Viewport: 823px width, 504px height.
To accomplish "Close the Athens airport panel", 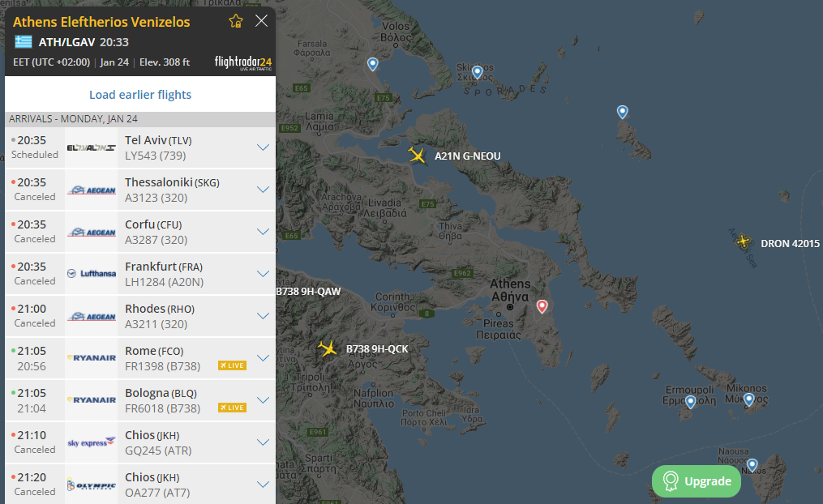I will point(261,21).
